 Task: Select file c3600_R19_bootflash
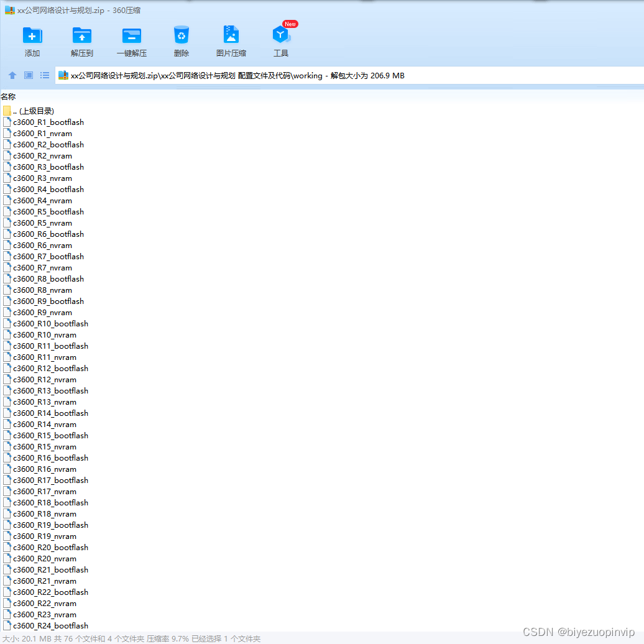point(45,525)
